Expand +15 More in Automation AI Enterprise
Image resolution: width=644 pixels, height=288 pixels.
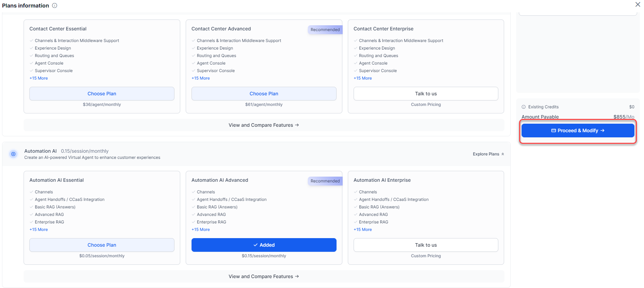coord(363,230)
